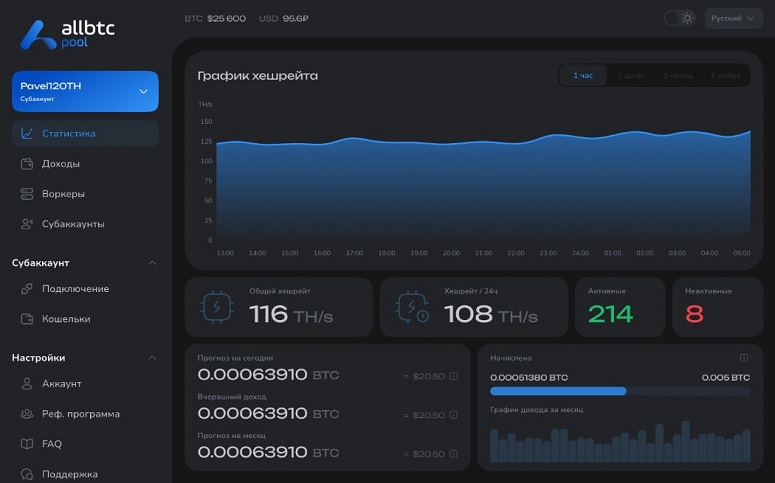This screenshot has height=483, width=775.
Task: Switch chart range to 1 день
Action: pos(630,76)
